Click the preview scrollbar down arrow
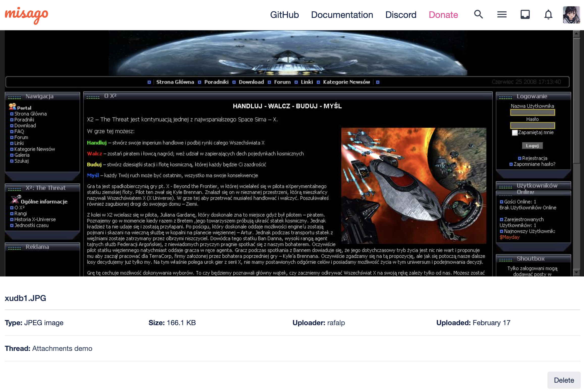This screenshot has height=392, width=584. pos(576,272)
